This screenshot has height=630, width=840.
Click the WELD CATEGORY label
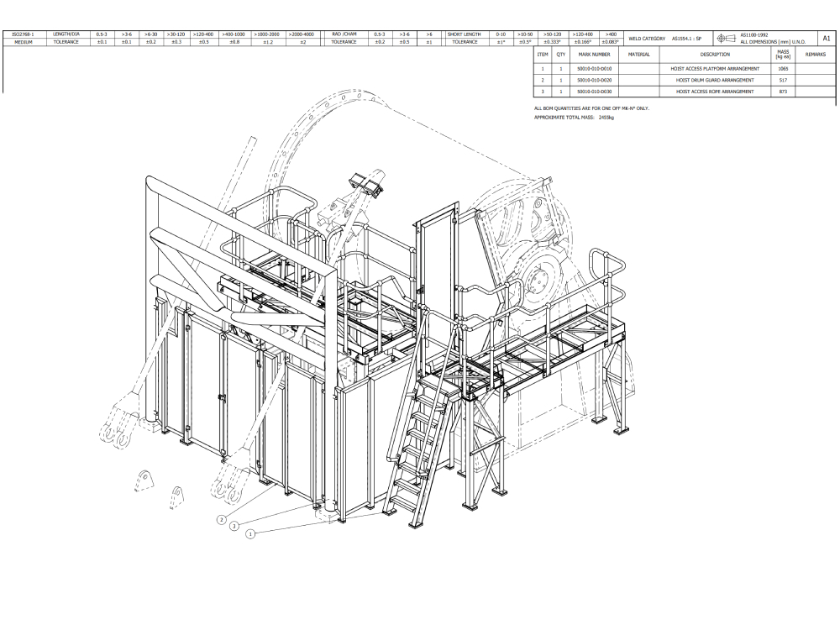pyautogui.click(x=647, y=38)
